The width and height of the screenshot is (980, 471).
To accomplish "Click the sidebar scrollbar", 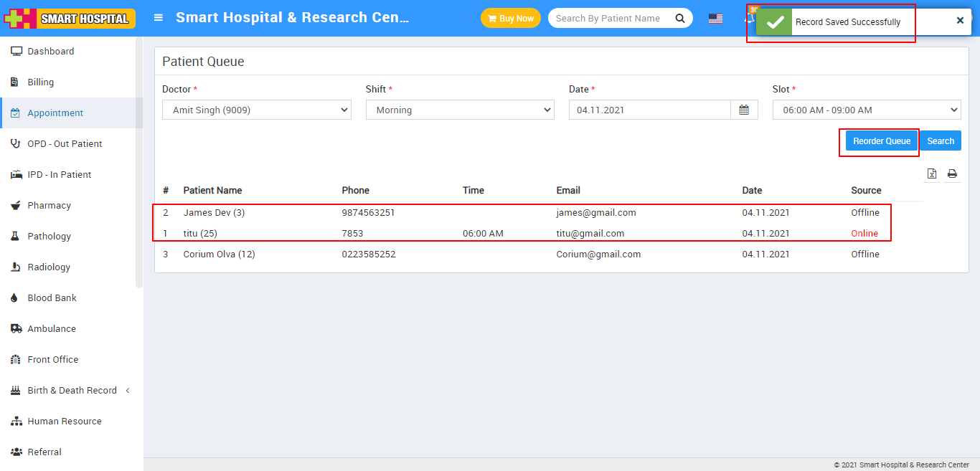I will 139,165.
